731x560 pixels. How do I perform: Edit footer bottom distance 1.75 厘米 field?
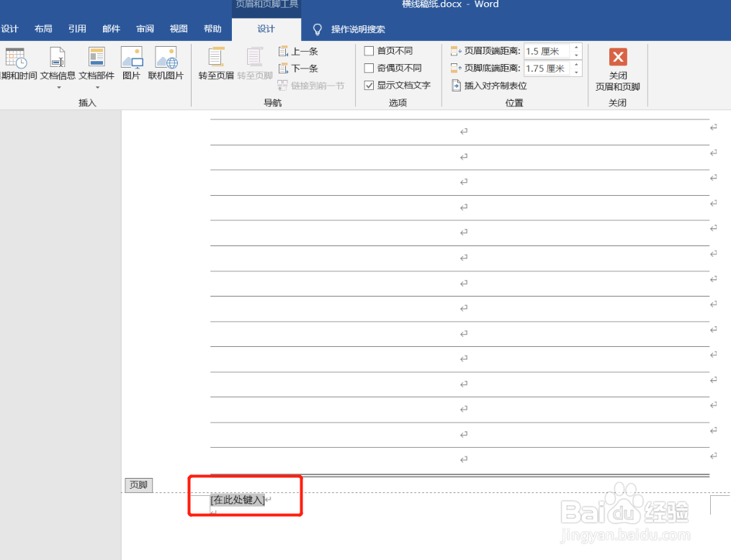point(547,68)
